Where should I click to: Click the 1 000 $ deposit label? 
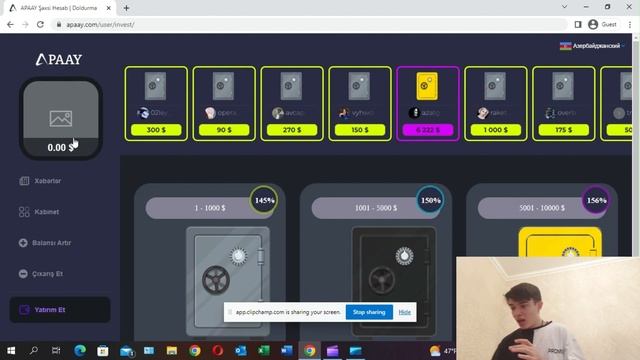tap(496, 130)
